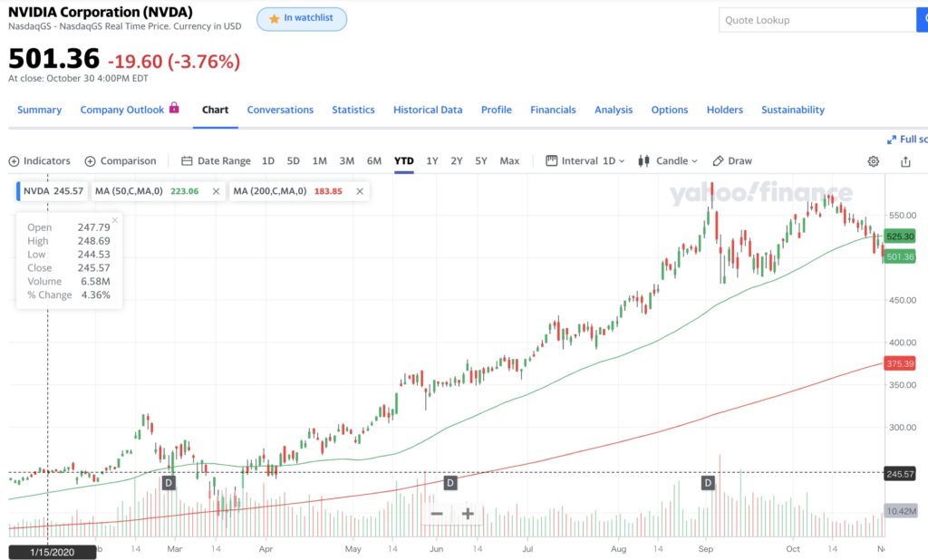928x560 pixels.
Task: Set range to 3M
Action: 347,160
